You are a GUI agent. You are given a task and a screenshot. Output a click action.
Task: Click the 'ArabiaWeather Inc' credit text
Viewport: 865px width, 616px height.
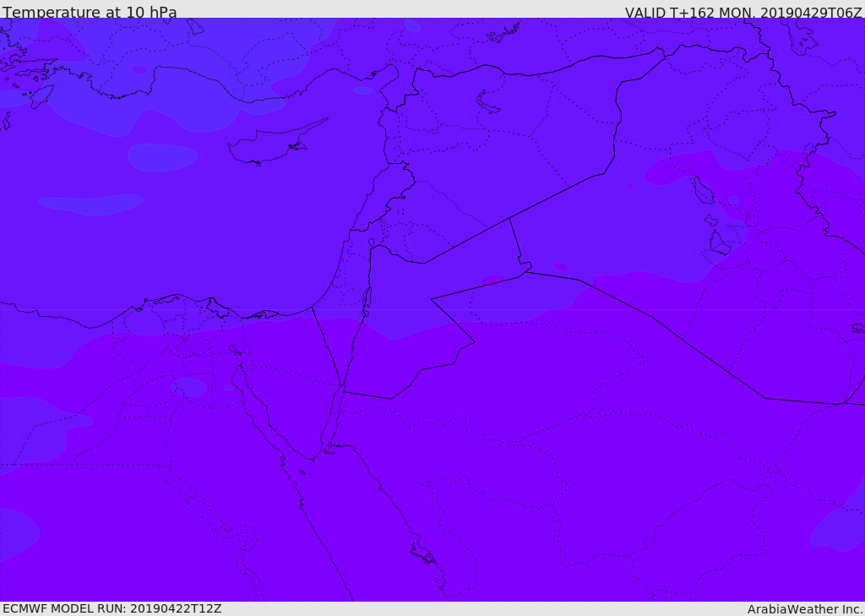805,609
